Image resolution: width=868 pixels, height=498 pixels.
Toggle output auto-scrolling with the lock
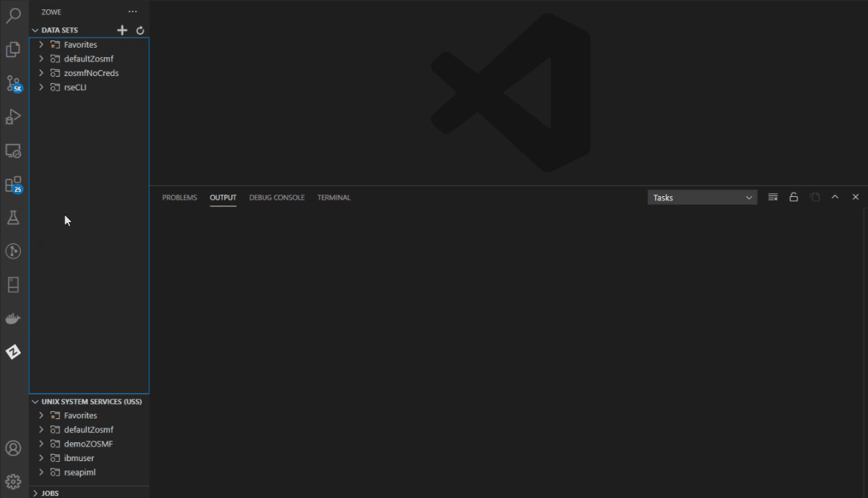coord(793,196)
